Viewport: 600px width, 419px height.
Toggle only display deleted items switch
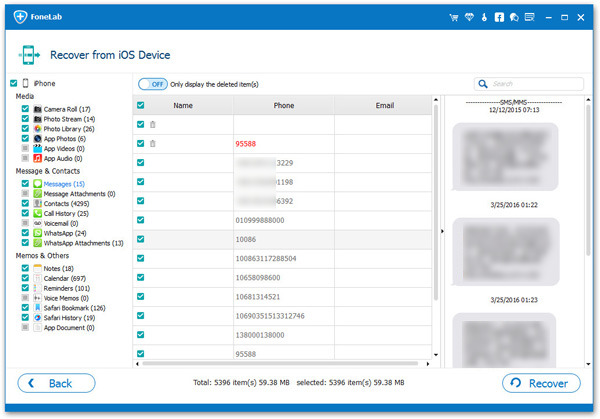point(153,84)
